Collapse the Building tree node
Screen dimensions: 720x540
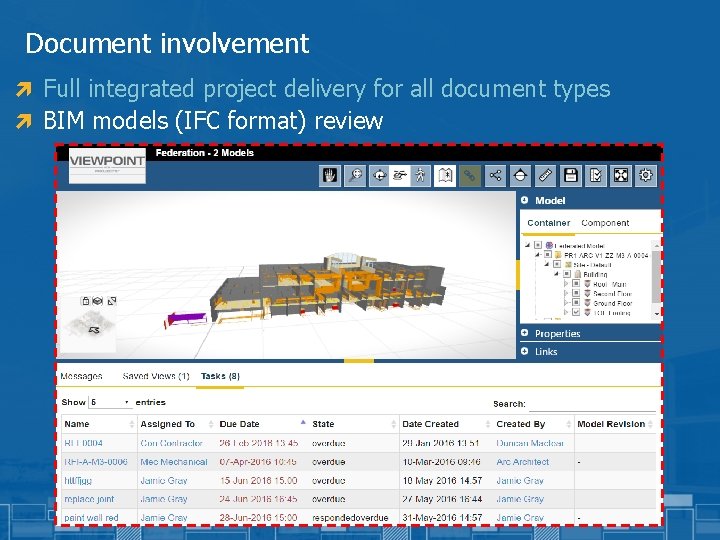[556, 274]
